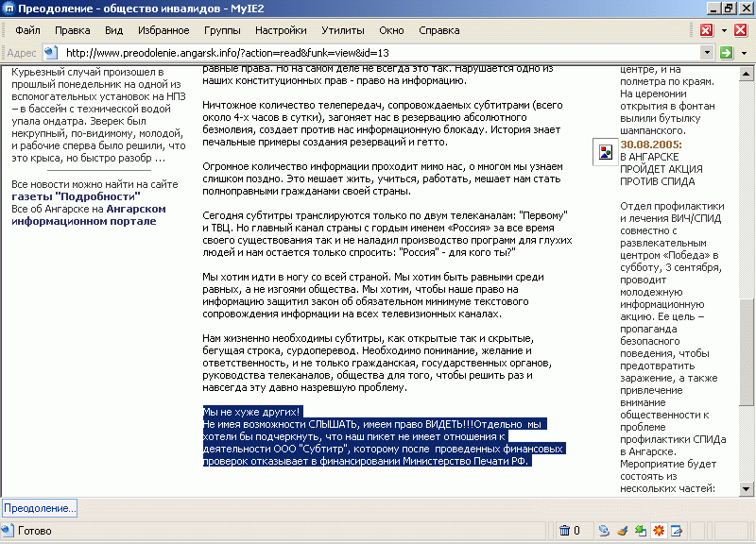Open the Файл menu
The height and width of the screenshot is (544, 756).
pyautogui.click(x=27, y=30)
